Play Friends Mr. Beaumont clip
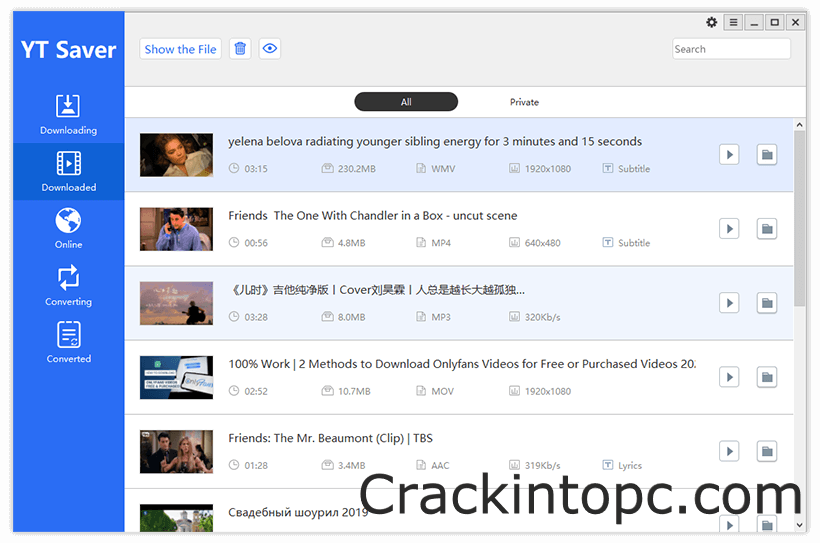The image size is (820, 543). [x=729, y=451]
